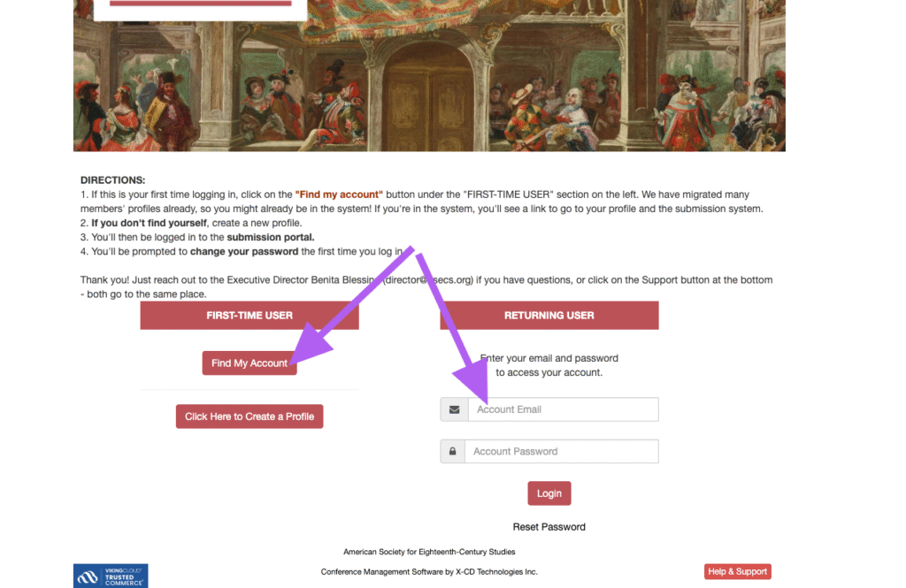Click the red Login button

tap(549, 493)
